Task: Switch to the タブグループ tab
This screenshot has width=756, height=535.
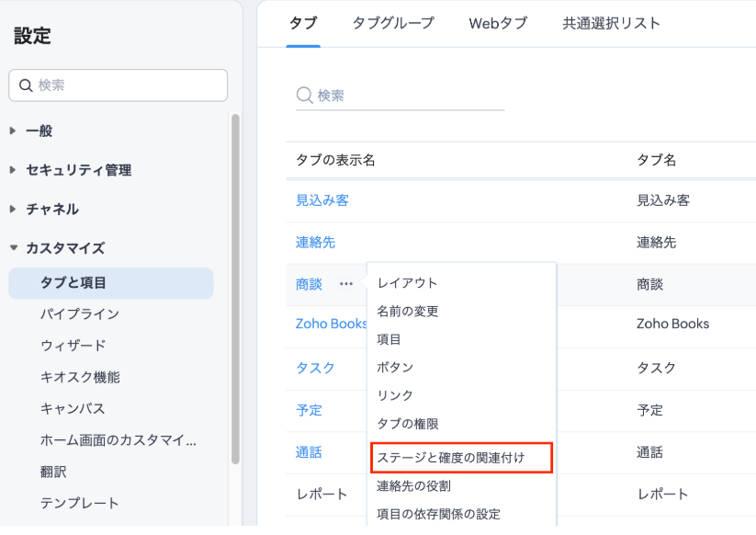Action: [x=393, y=23]
